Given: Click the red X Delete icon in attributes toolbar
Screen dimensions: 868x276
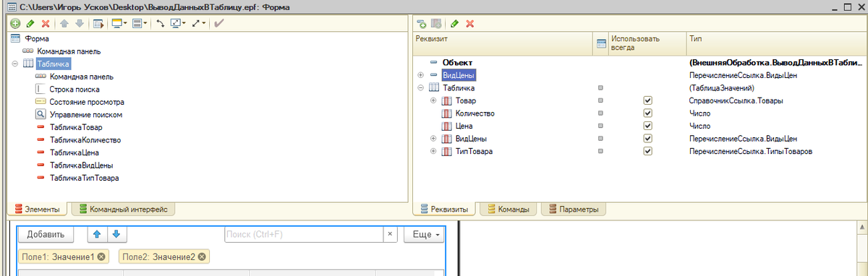Looking at the screenshot, I should point(470,24).
